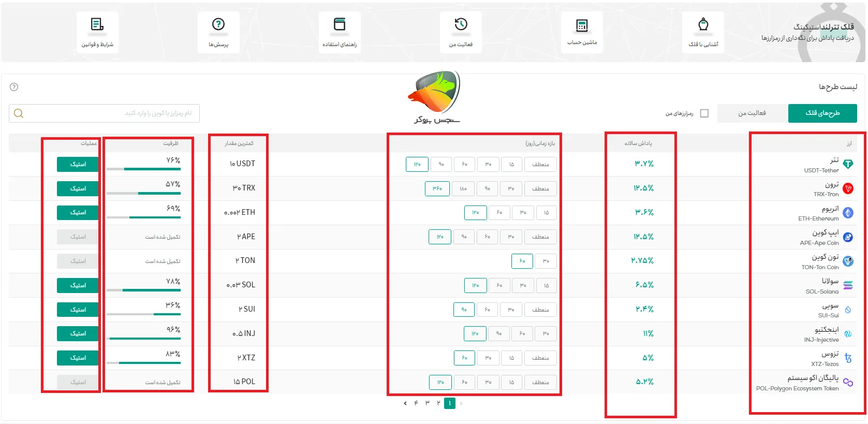868x424 pixels.
Task: Select the 120 day period for USDT
Action: pyautogui.click(x=417, y=164)
